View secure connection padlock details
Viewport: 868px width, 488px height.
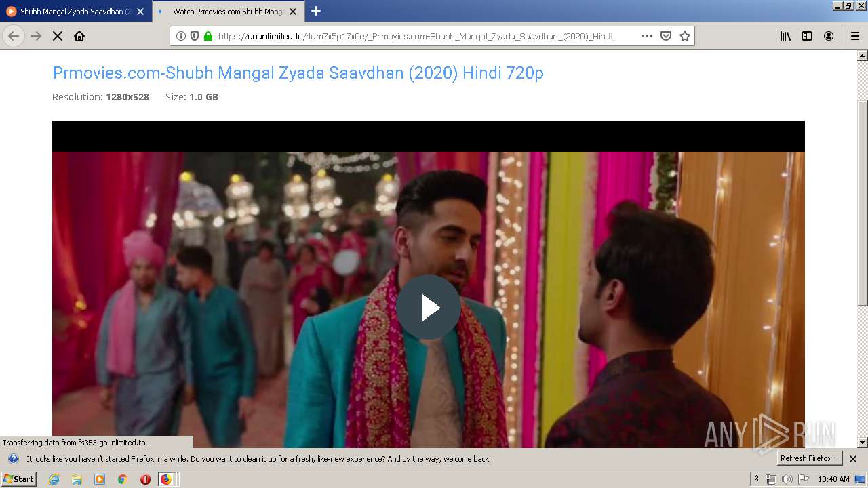tap(208, 36)
